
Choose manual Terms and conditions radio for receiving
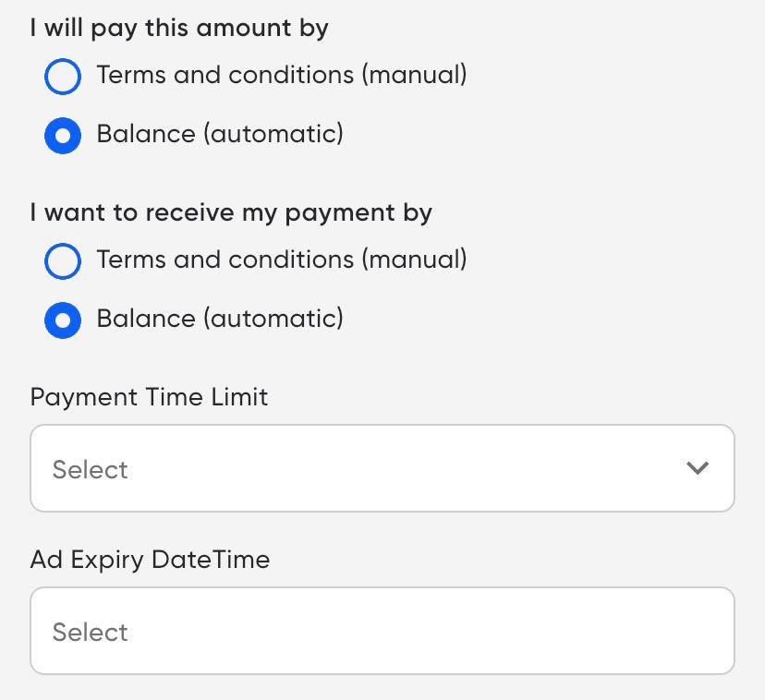pyautogui.click(x=63, y=260)
